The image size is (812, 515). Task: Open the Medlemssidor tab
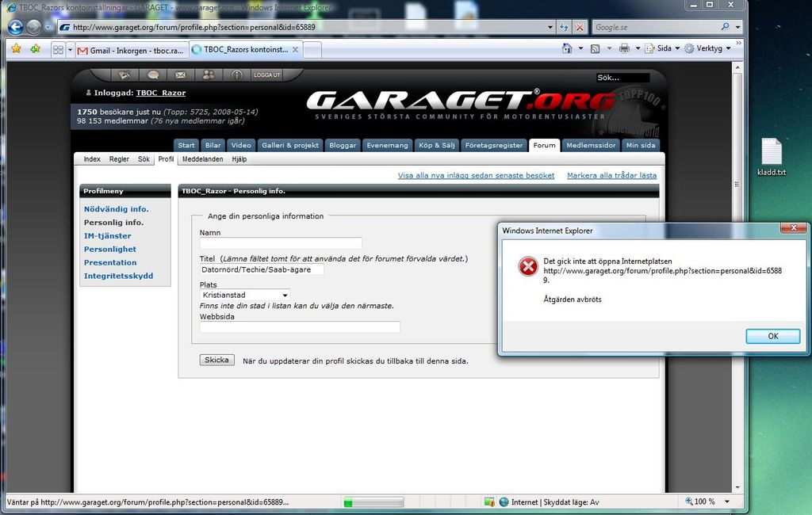coord(591,146)
